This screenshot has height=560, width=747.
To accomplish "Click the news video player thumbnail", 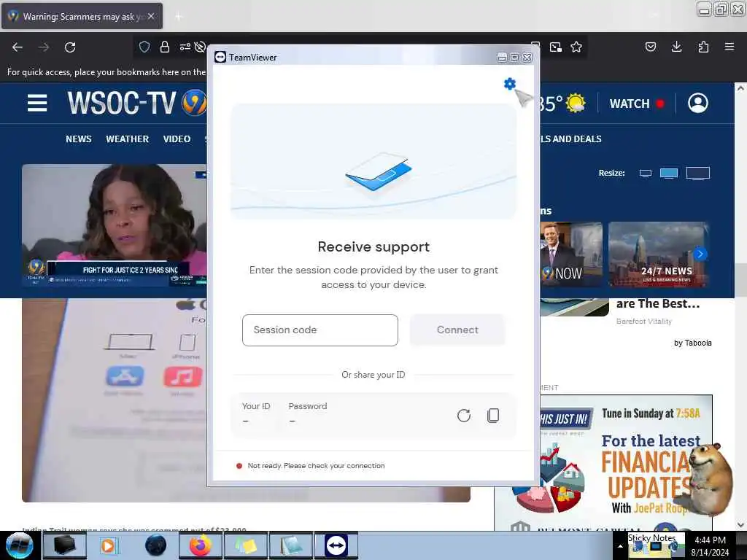I will 115,225.
